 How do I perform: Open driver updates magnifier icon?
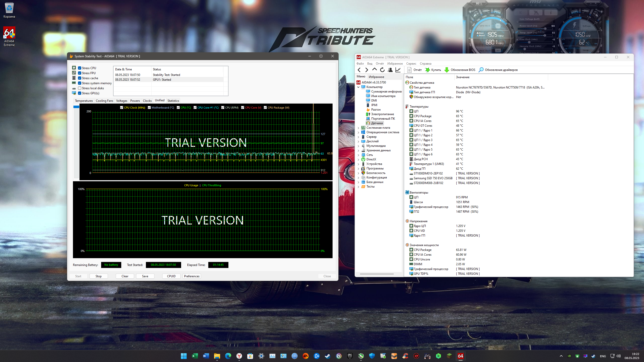pos(481,70)
